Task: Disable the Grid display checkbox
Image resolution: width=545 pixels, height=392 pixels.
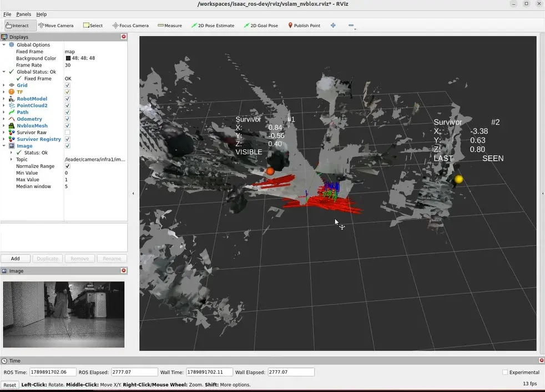Action: coord(67,85)
